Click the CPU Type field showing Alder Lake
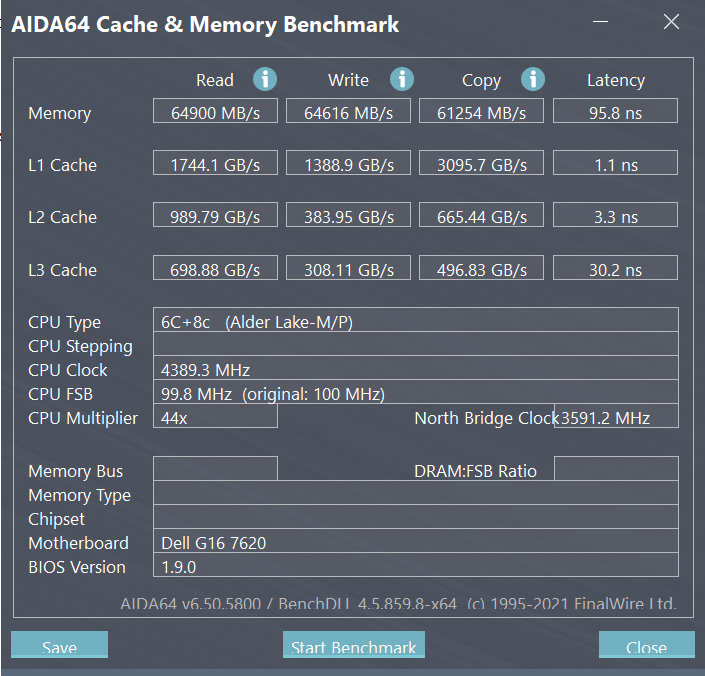The height and width of the screenshot is (676, 705). pyautogui.click(x=415, y=321)
